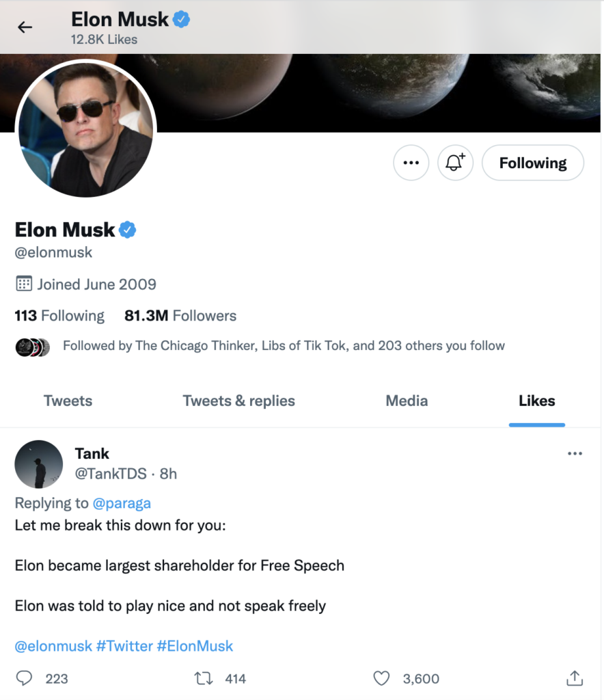Toggle the Following button

[532, 163]
